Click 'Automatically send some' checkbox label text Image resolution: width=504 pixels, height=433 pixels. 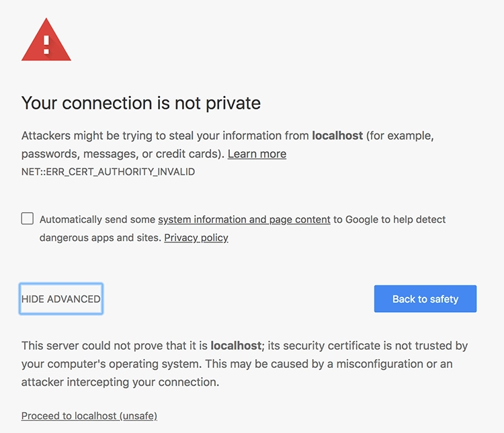click(x=97, y=220)
